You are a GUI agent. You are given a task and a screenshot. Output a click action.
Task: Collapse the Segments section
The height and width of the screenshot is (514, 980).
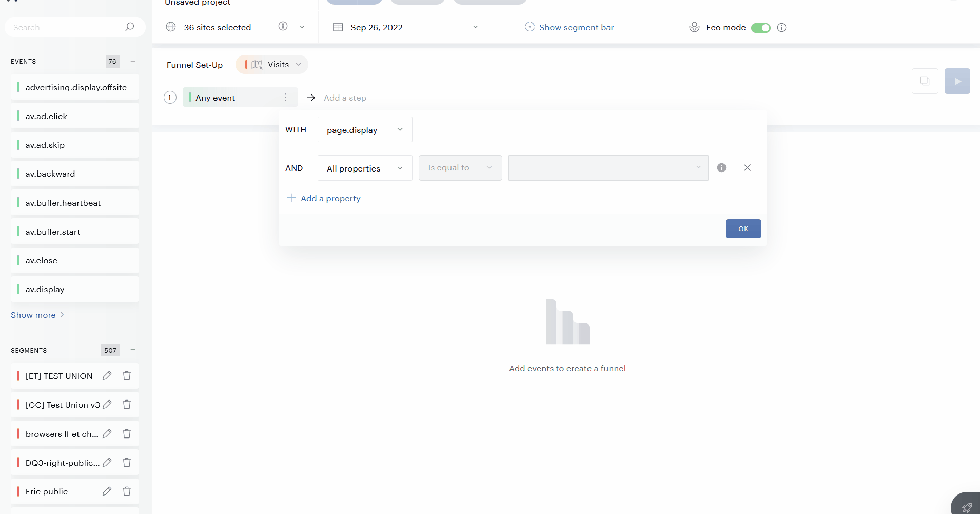coord(133,350)
